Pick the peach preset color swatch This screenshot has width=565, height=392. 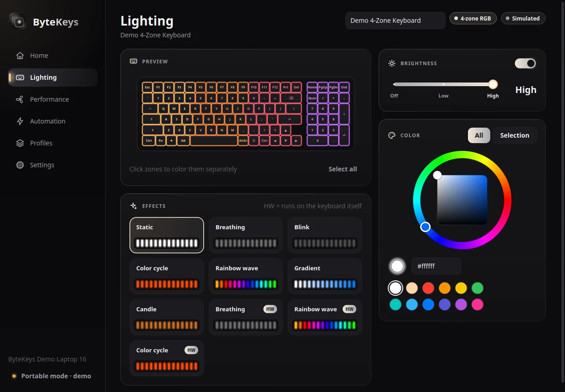point(412,288)
